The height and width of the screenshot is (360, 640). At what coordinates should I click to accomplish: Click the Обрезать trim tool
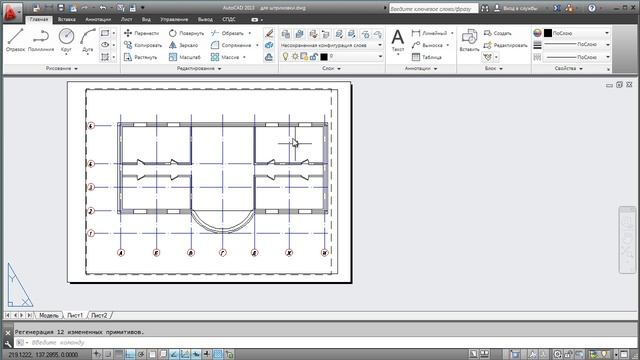(227, 33)
